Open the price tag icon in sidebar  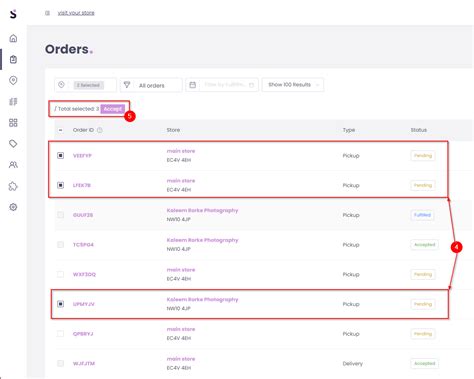coord(13,144)
